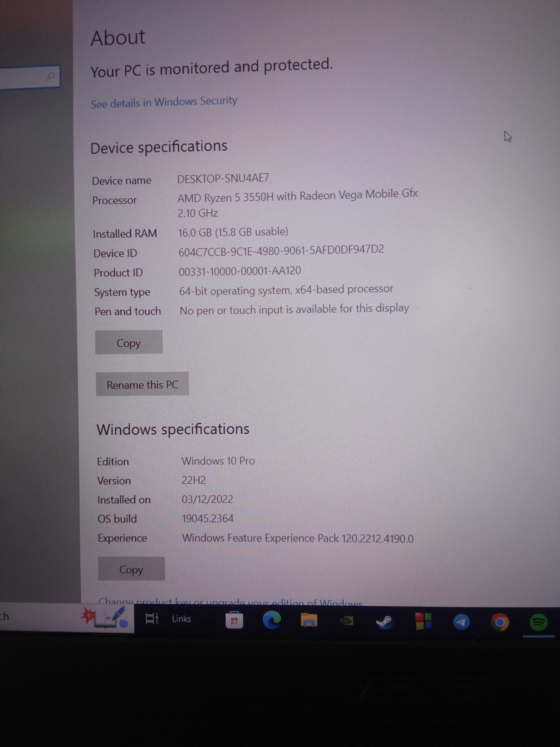Select OS build 19045.2364 value
560x747 pixels.
(x=208, y=519)
